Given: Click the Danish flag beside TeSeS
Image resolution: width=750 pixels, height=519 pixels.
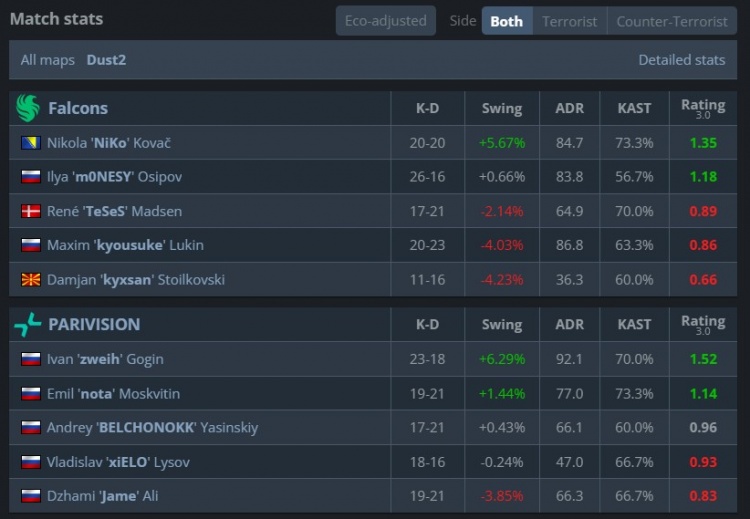Looking at the screenshot, I should (30, 211).
